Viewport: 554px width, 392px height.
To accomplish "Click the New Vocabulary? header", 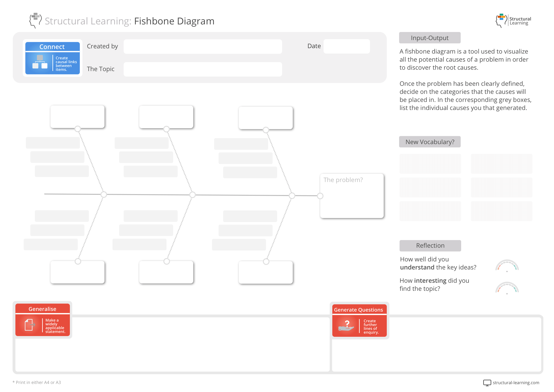I will [x=430, y=142].
